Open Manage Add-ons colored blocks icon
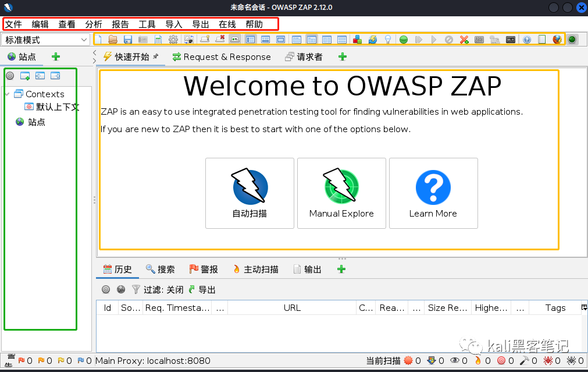588x372 pixels. [357, 40]
